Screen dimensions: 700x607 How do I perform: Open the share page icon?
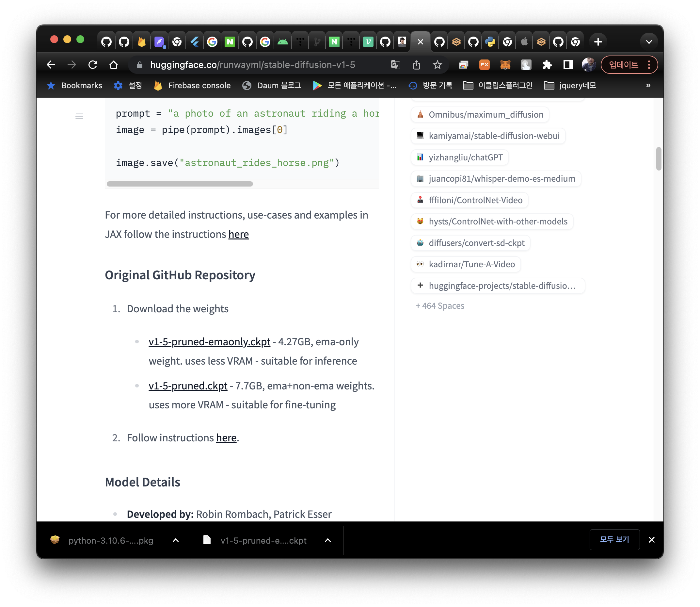coord(416,65)
